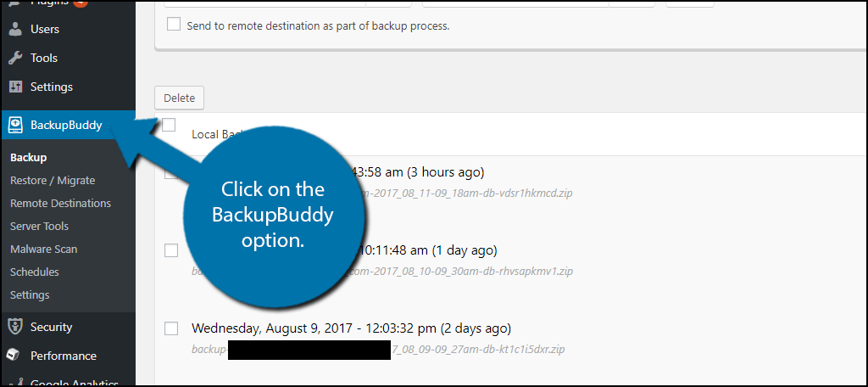Viewport: 868px width, 387px height.
Task: Open Schedules in BackupBuddy menu
Action: 34,272
